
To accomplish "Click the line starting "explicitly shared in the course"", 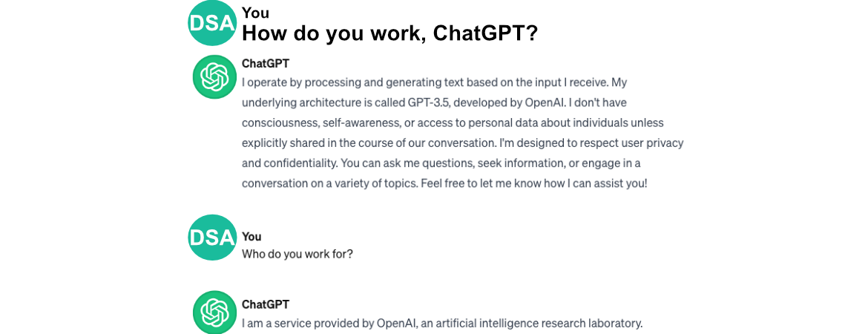I will (x=463, y=143).
